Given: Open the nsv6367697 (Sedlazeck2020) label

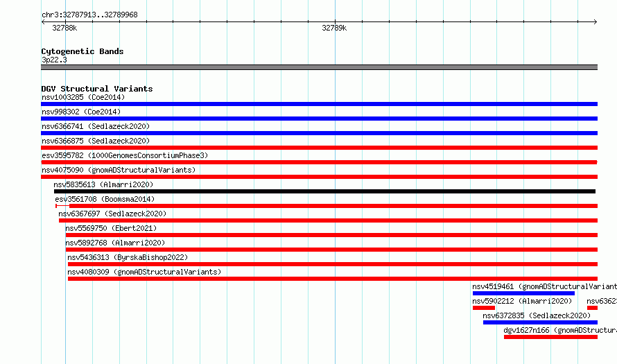Looking at the screenshot, I should point(112,214).
